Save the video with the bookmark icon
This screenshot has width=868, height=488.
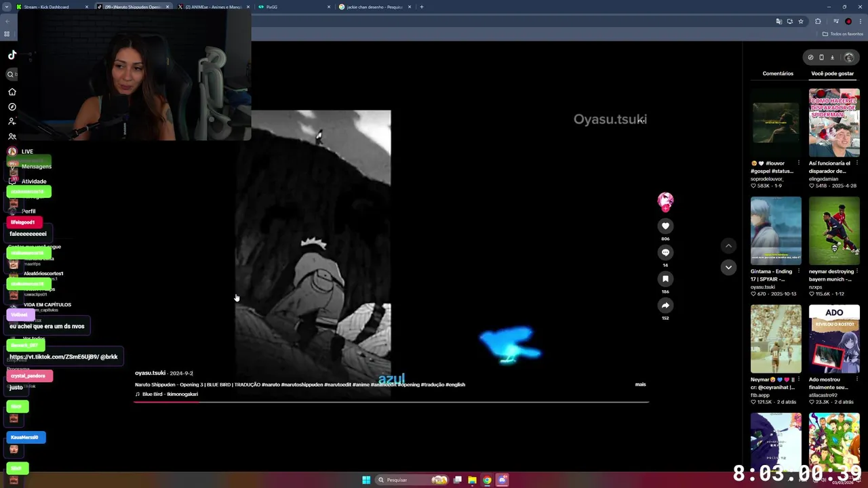tap(665, 279)
